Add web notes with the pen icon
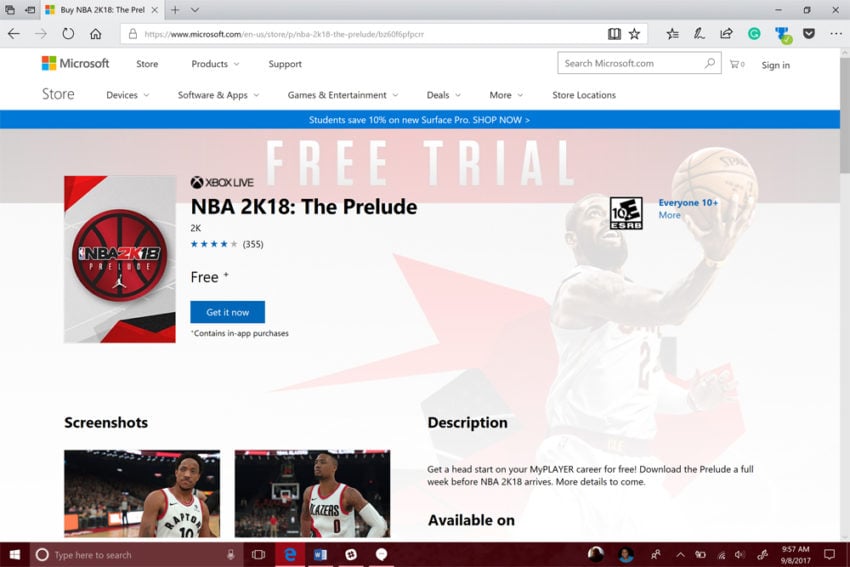The image size is (850, 567). (699, 34)
